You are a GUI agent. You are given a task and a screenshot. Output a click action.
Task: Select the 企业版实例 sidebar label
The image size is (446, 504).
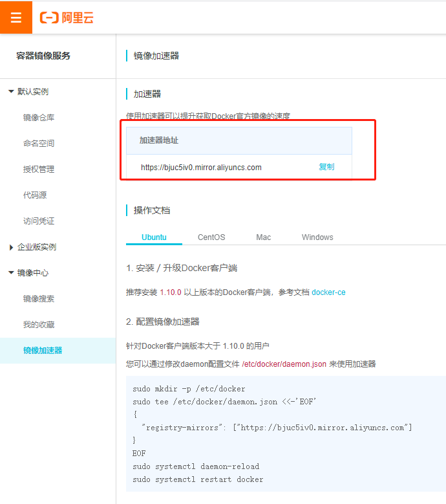click(37, 247)
